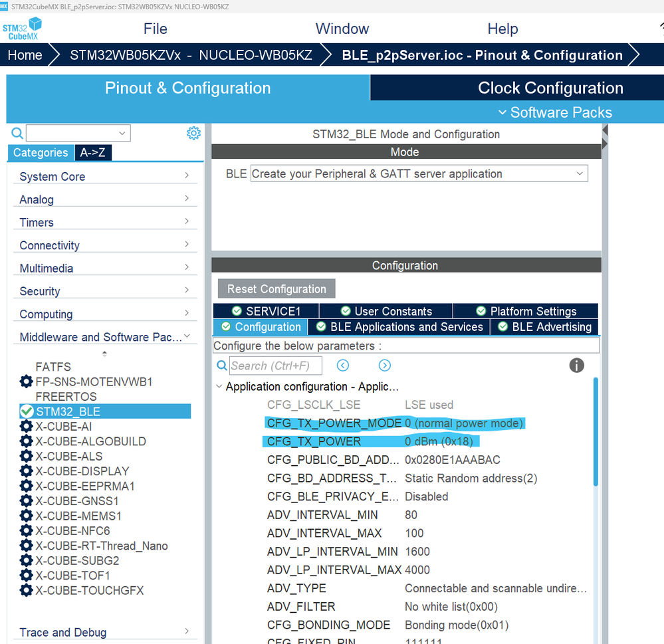The image size is (664, 644).
Task: Click the gear icon beside X-CUBE-MEMS1
Action: [x=27, y=516]
